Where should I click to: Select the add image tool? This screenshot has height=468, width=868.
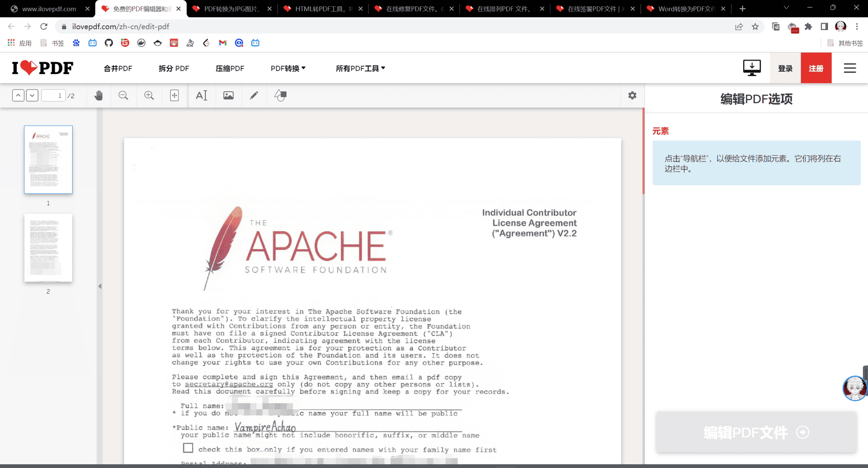pos(228,95)
